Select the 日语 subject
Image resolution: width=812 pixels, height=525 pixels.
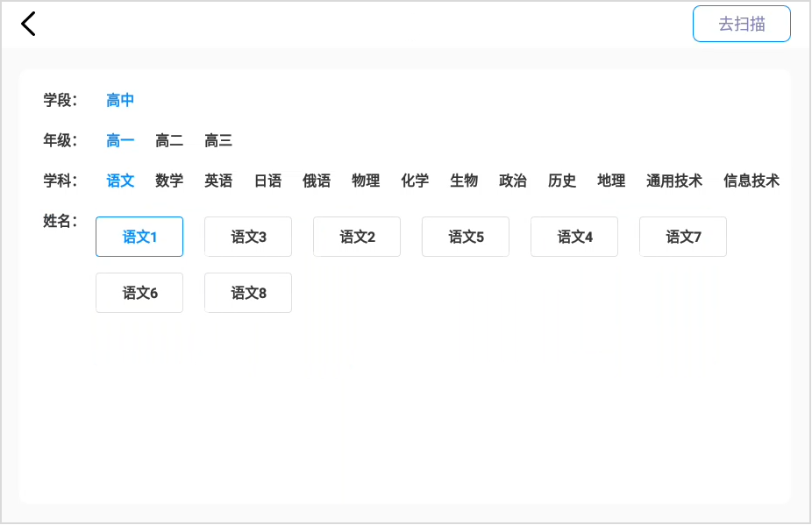[x=267, y=181]
